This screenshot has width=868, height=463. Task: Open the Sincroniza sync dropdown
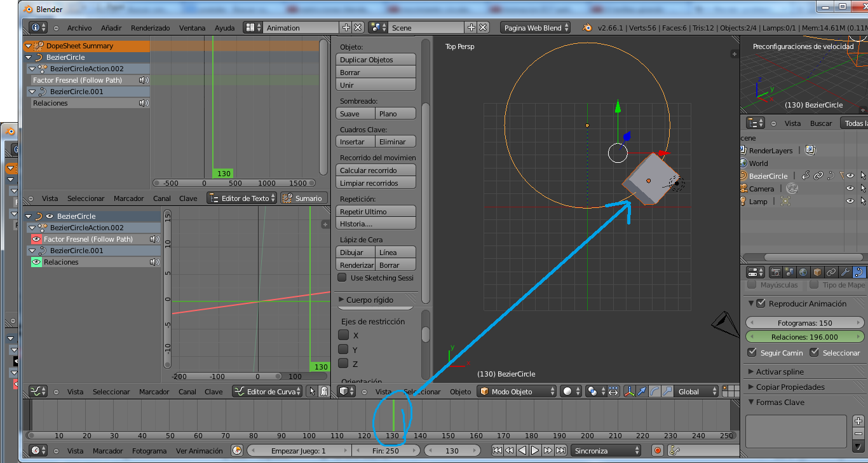tap(606, 450)
